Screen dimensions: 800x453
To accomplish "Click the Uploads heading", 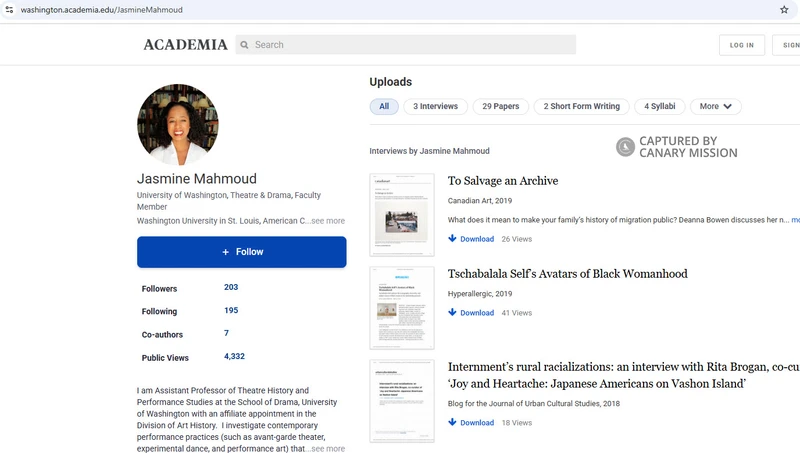I will [390, 82].
